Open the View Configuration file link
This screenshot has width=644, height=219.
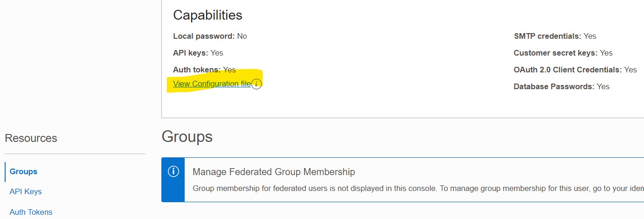[x=212, y=84]
